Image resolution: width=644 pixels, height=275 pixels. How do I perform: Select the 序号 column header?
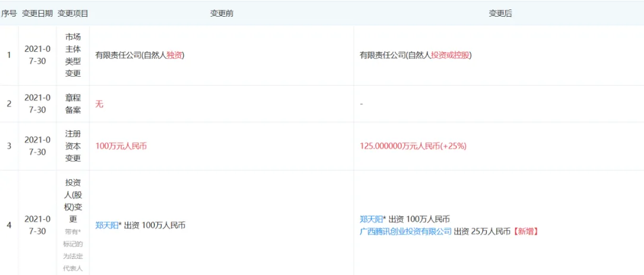pyautogui.click(x=8, y=13)
